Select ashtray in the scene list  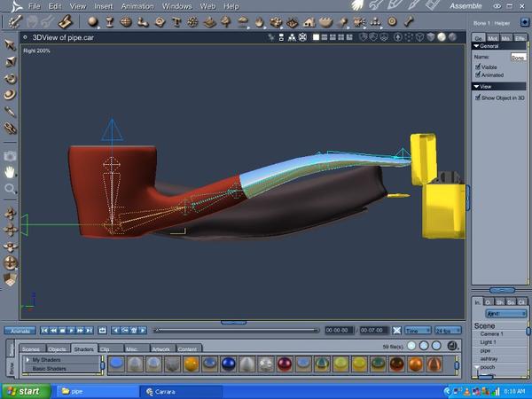[489, 358]
